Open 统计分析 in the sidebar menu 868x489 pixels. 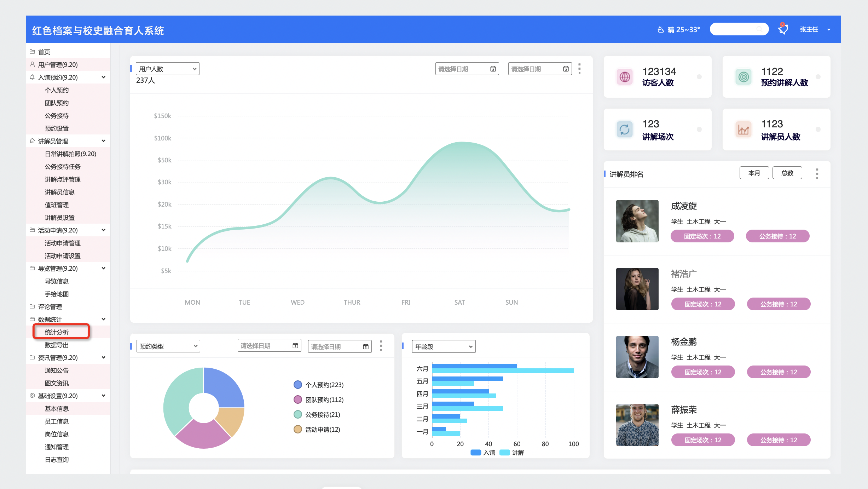point(57,332)
